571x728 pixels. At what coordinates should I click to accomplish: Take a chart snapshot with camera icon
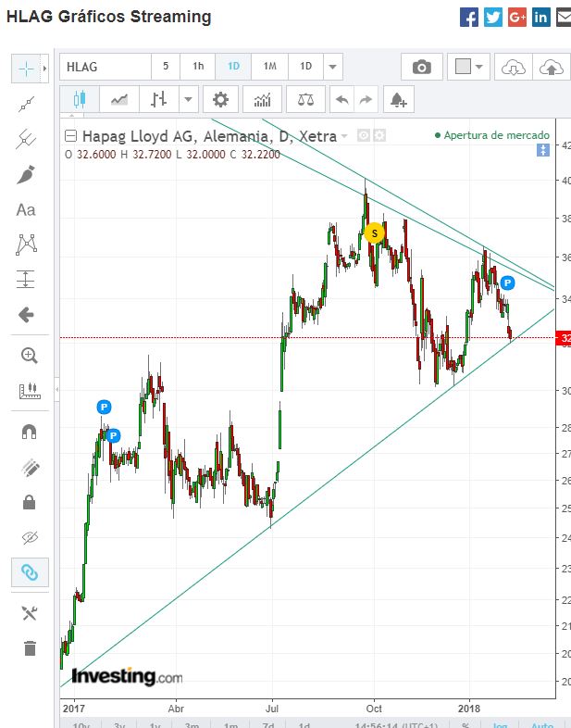coord(422,67)
